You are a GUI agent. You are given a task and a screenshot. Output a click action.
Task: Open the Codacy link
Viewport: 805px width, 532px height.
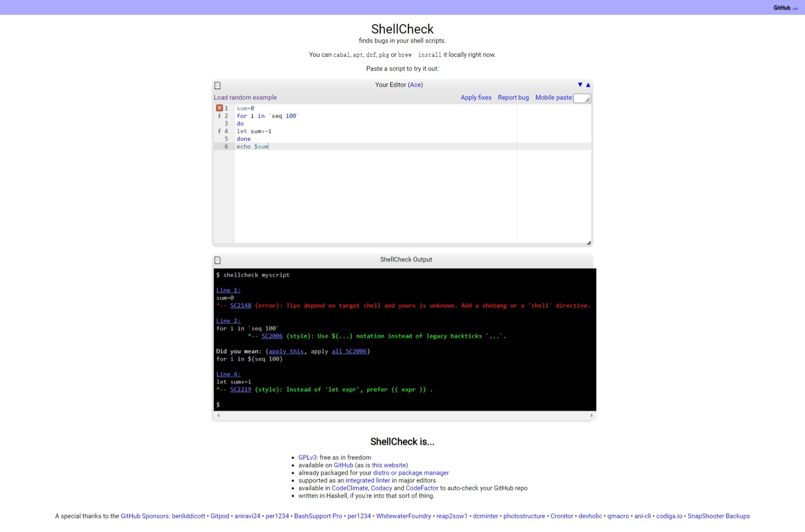coord(381,488)
